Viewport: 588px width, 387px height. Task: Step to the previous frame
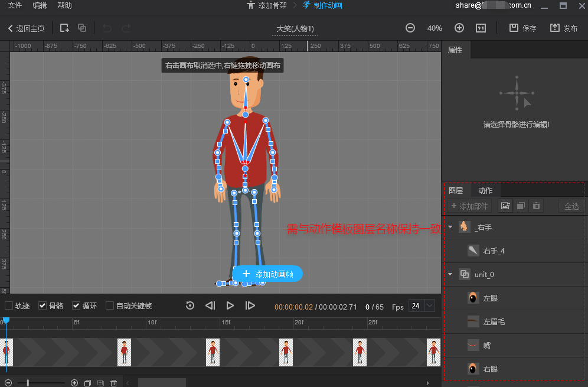coord(210,305)
